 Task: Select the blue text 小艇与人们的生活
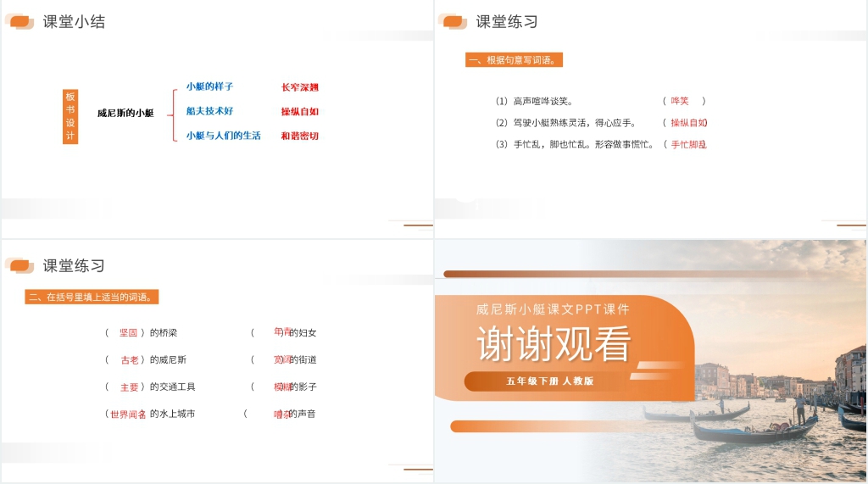(x=223, y=136)
